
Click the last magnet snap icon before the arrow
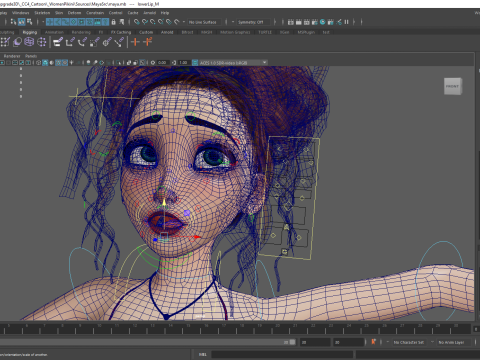[x=177, y=22]
